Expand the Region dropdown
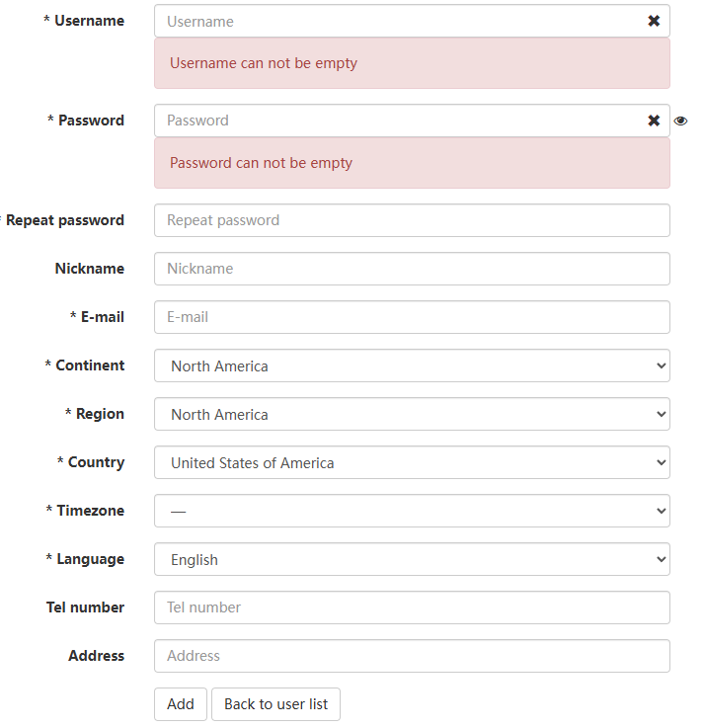Image resolution: width=703 pixels, height=728 pixels. coord(412,414)
